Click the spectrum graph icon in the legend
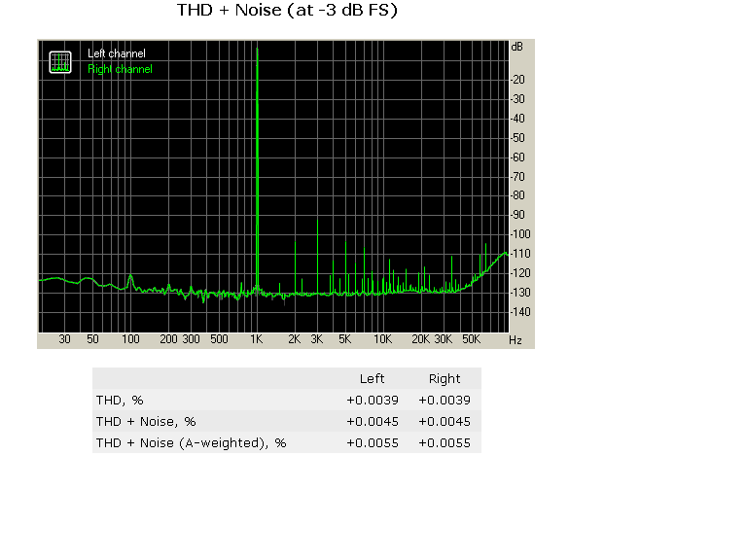The height and width of the screenshot is (560, 747). [60, 62]
